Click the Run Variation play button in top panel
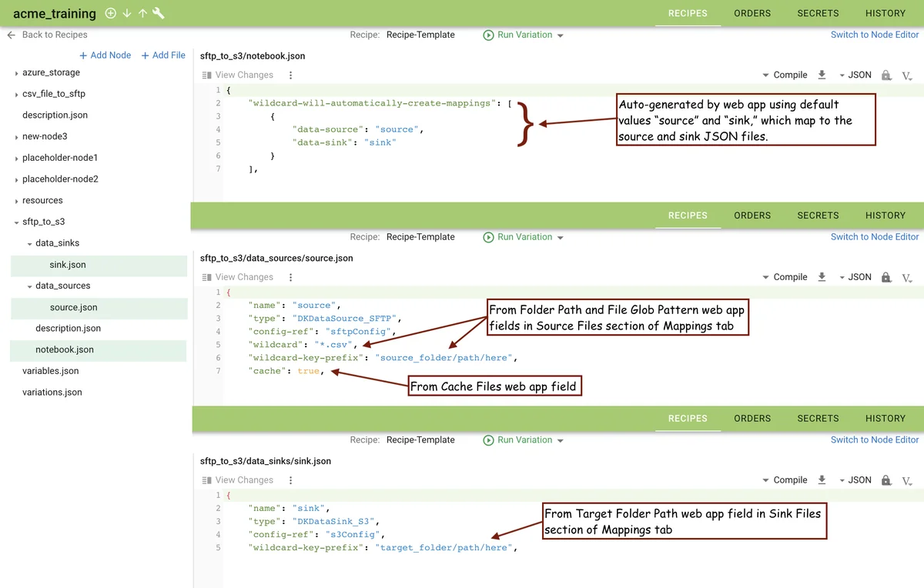Image resolution: width=924 pixels, height=588 pixels. click(488, 35)
